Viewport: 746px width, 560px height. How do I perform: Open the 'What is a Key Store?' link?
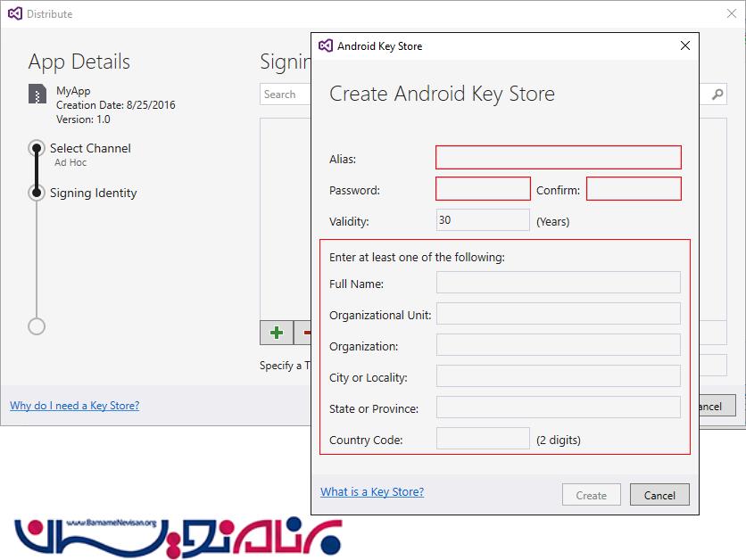click(x=372, y=492)
